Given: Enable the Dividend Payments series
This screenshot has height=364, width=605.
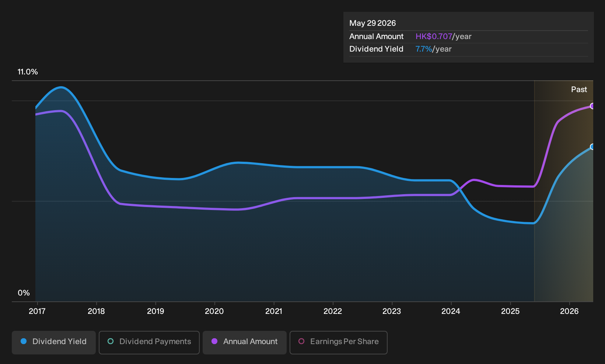Looking at the screenshot, I should [x=149, y=342].
